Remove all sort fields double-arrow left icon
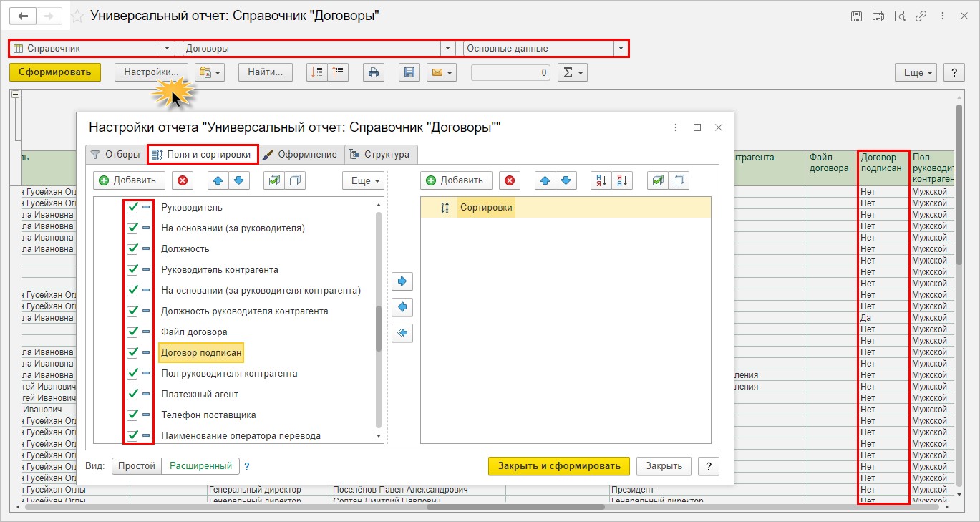Viewport: 980px width, 522px height. (x=402, y=333)
